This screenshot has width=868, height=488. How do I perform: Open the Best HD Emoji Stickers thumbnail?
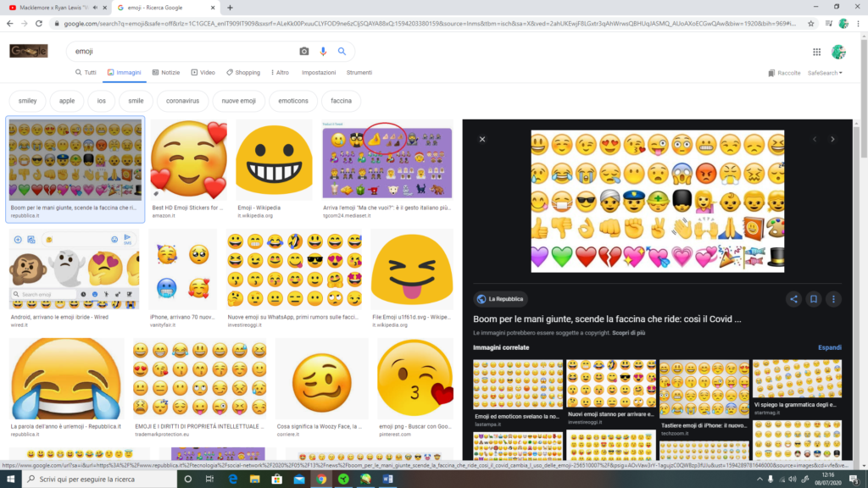[189, 160]
